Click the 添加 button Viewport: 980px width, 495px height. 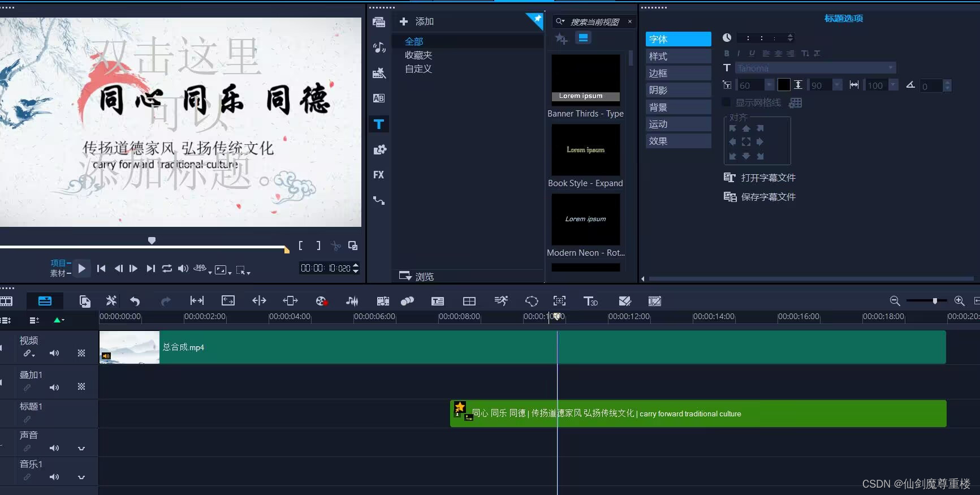(x=417, y=21)
